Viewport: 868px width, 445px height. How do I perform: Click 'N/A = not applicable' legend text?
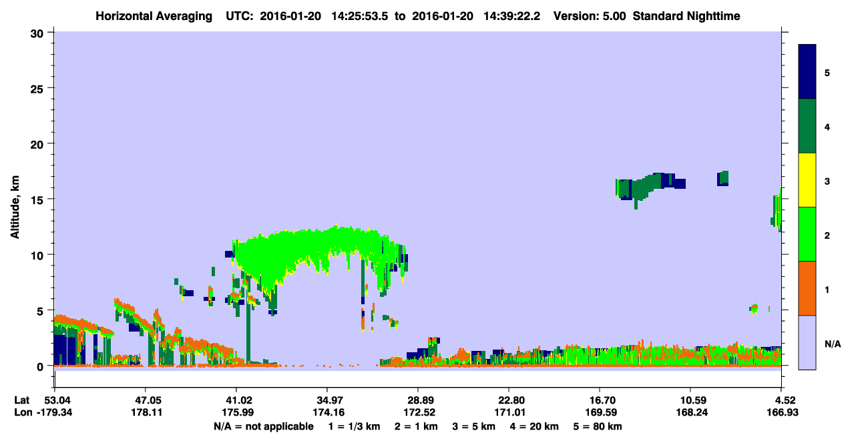coord(264,426)
